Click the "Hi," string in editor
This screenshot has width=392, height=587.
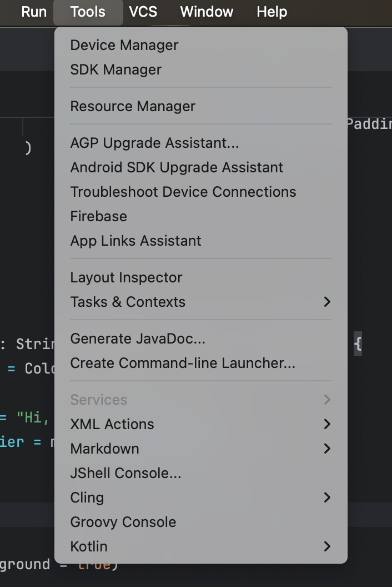[33, 417]
